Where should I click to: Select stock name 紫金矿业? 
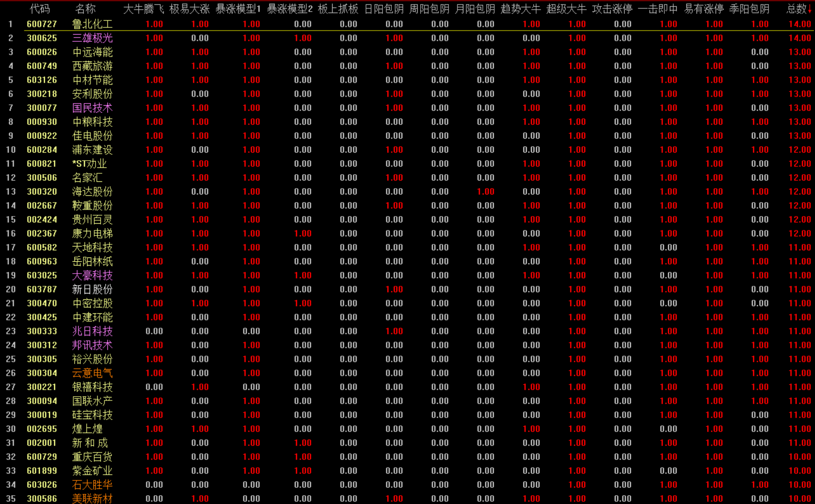point(92,471)
